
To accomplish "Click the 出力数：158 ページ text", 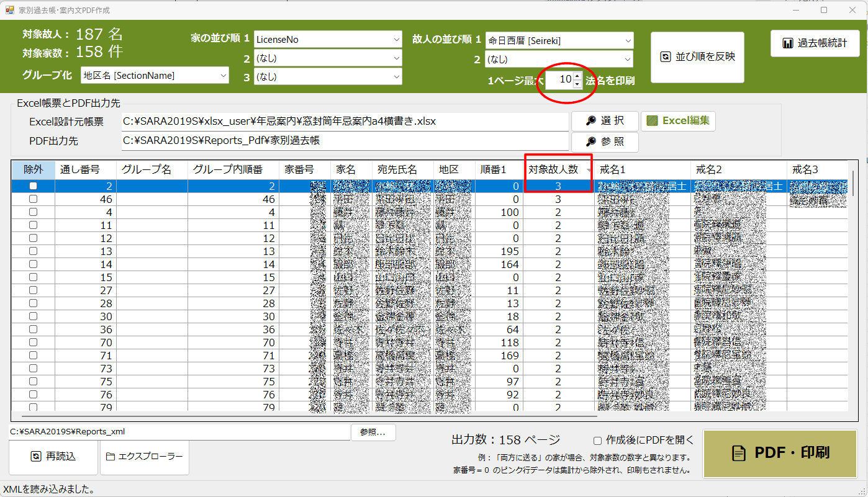I will [505, 440].
